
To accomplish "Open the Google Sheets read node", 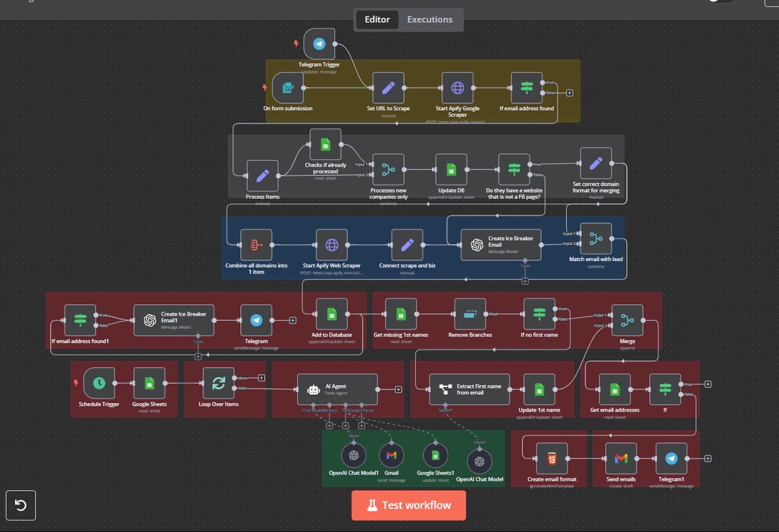I will tap(149, 383).
